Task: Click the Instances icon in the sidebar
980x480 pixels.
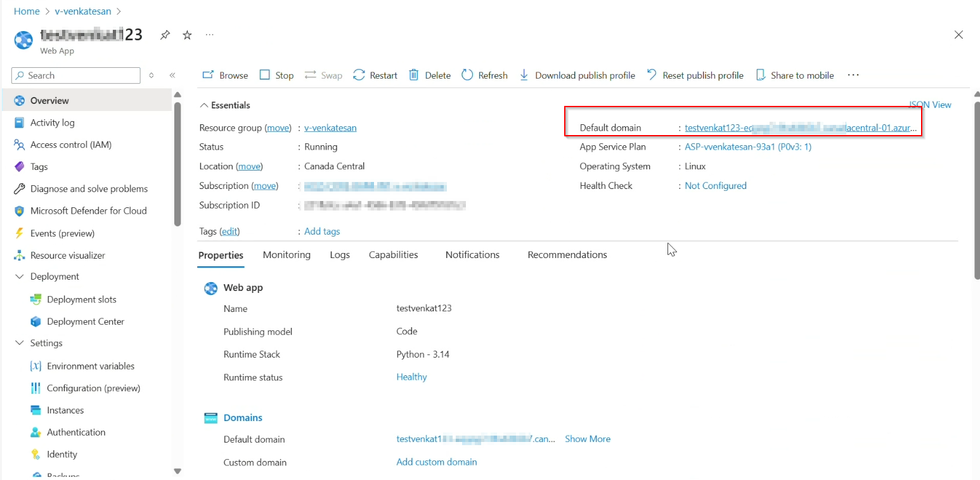Action: (x=35, y=410)
